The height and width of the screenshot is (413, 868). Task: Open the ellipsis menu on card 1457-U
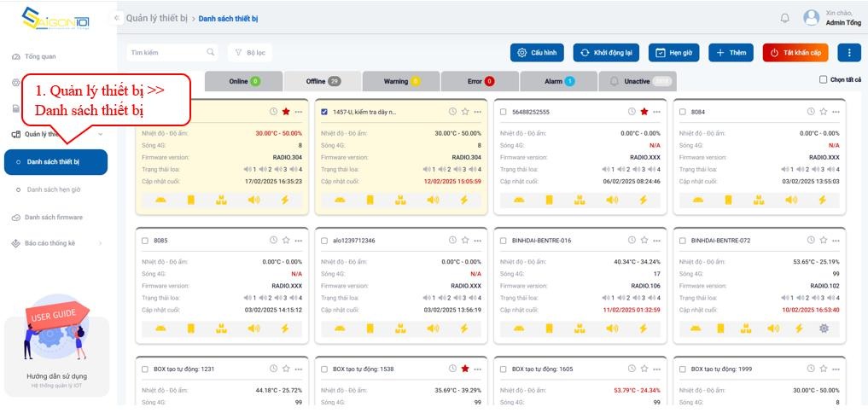click(478, 112)
